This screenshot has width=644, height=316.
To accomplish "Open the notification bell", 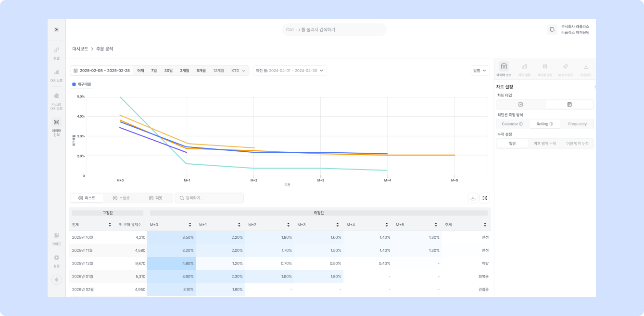I will point(552,30).
